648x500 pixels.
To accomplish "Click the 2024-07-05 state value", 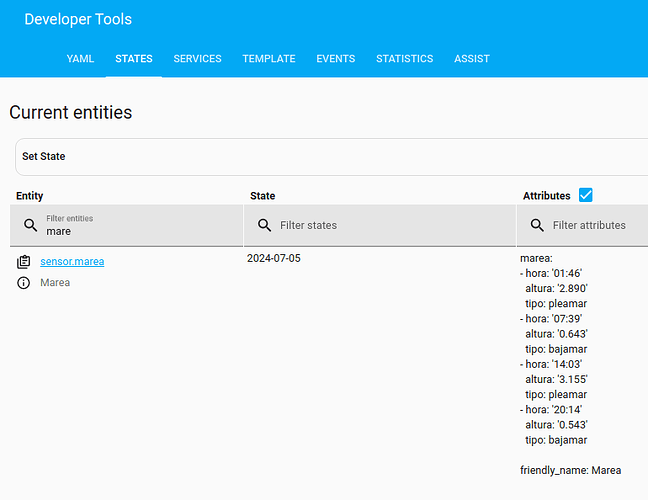I will [x=273, y=259].
